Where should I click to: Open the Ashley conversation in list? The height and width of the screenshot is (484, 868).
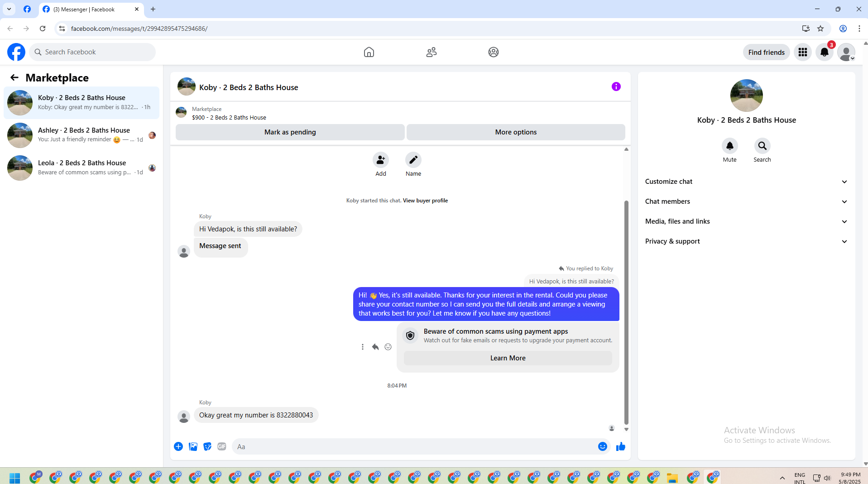[82, 135]
